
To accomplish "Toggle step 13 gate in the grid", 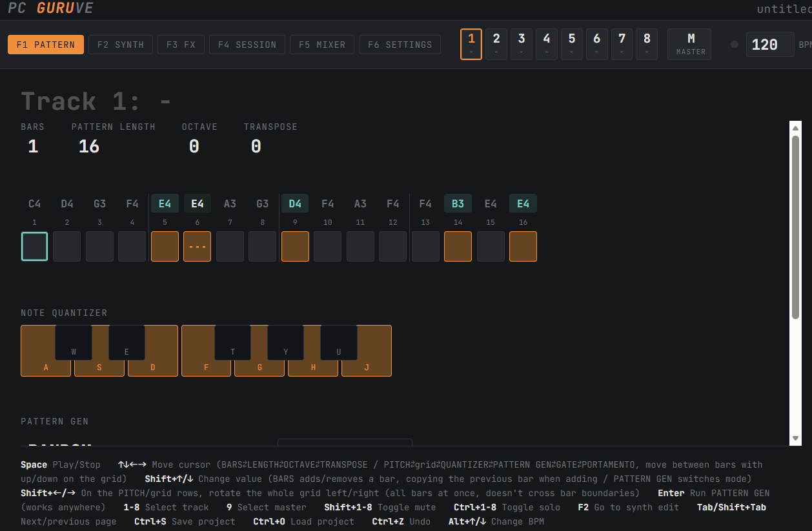I will pos(425,246).
